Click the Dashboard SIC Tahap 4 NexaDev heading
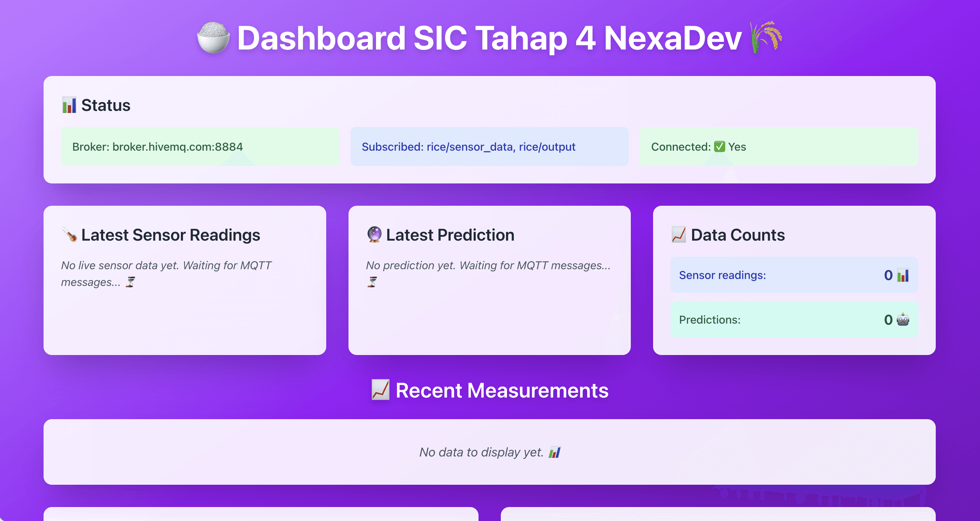 click(x=489, y=38)
